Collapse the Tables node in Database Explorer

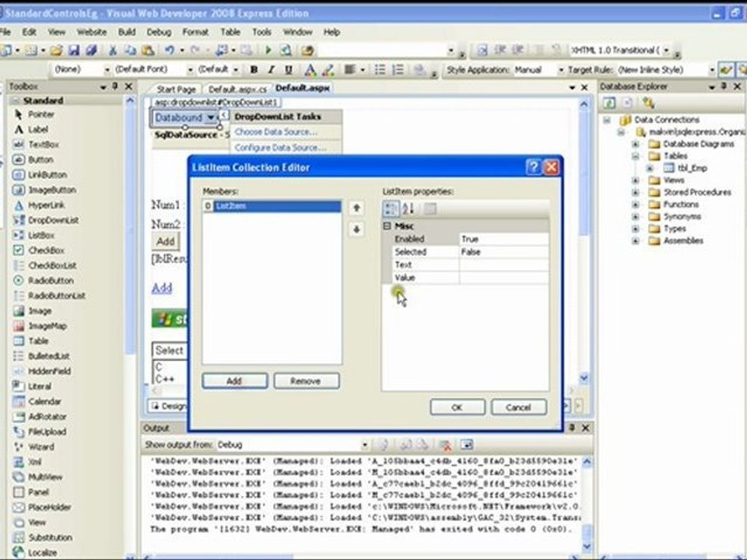[x=636, y=156]
